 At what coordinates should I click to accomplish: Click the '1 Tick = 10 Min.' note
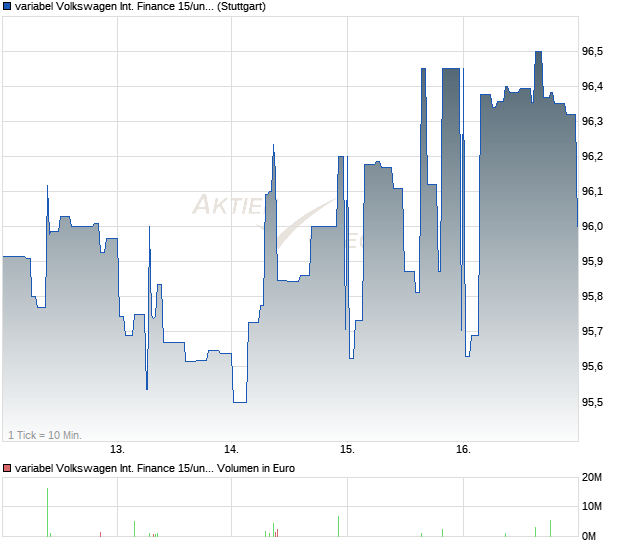click(45, 435)
